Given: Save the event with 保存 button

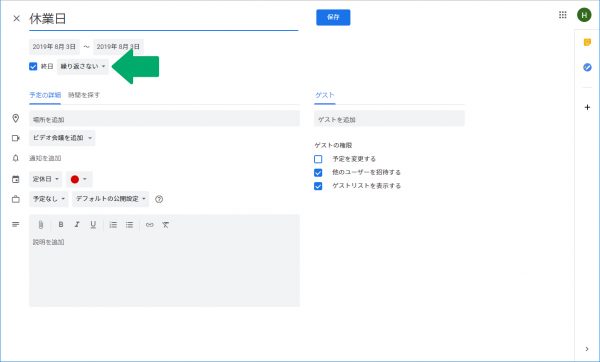Looking at the screenshot, I should (x=333, y=17).
